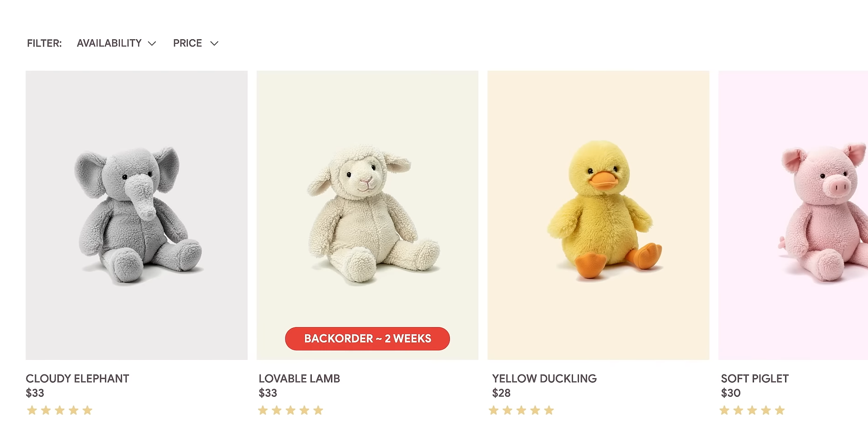The height and width of the screenshot is (426, 868).
Task: Click the Filter label
Action: tap(44, 43)
